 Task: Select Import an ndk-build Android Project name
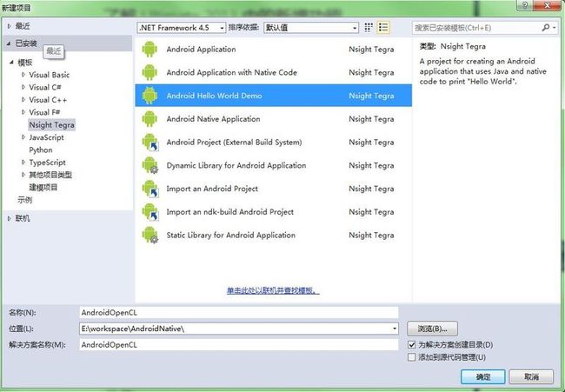click(229, 212)
